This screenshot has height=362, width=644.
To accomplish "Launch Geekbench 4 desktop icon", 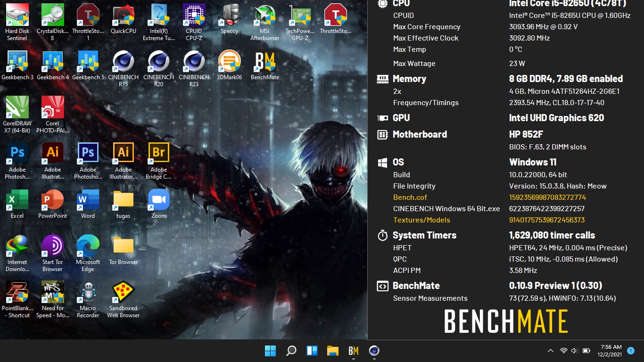I will coord(53,65).
